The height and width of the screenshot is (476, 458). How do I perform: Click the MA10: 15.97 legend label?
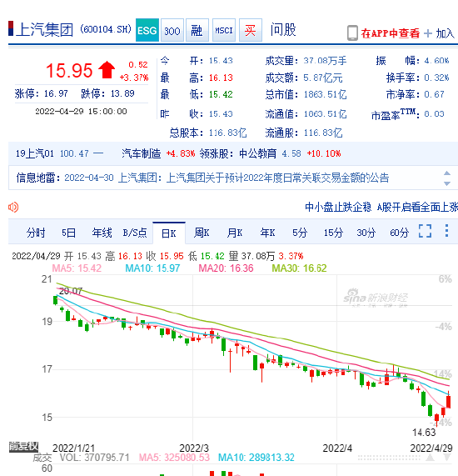pyautogui.click(x=152, y=268)
